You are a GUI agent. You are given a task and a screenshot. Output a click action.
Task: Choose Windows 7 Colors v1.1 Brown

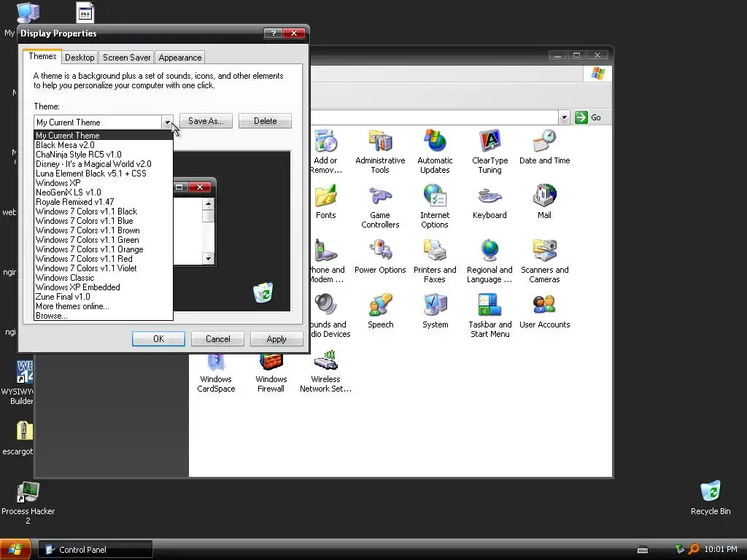[104, 230]
